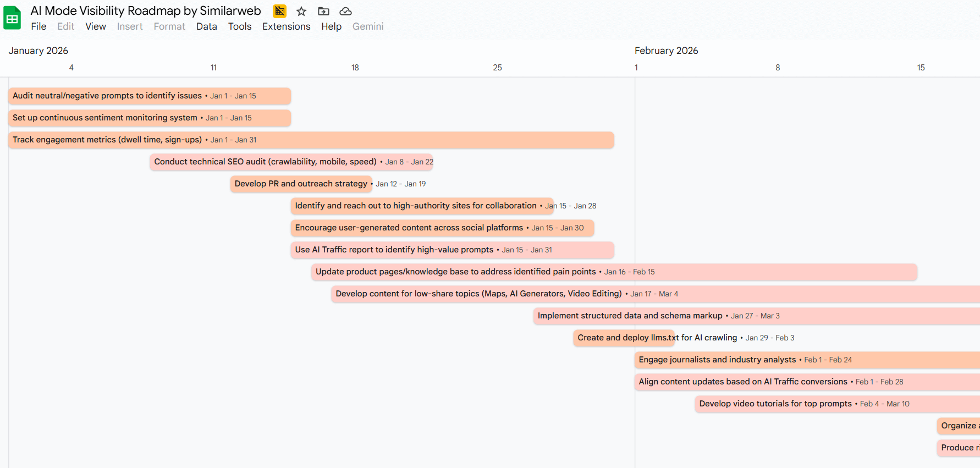Click the February 2026 month header
980x468 pixels.
[x=667, y=51]
